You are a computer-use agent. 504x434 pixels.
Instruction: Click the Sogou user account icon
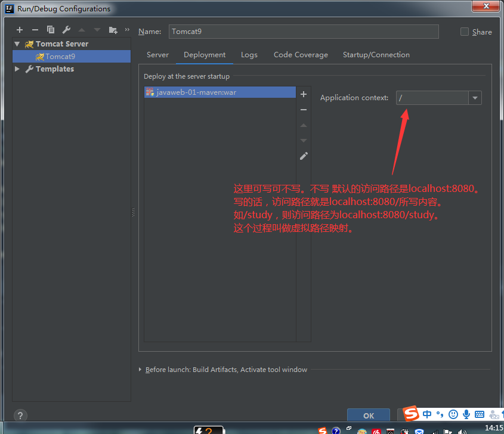pos(494,414)
